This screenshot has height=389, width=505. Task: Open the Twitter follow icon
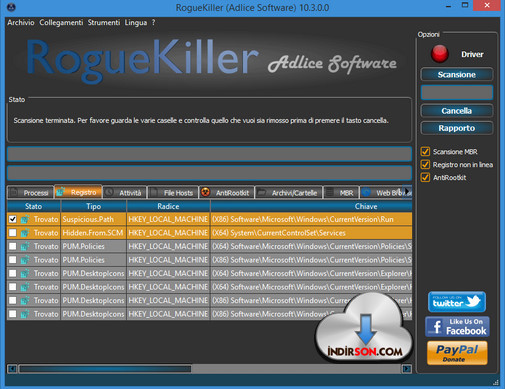point(457,302)
